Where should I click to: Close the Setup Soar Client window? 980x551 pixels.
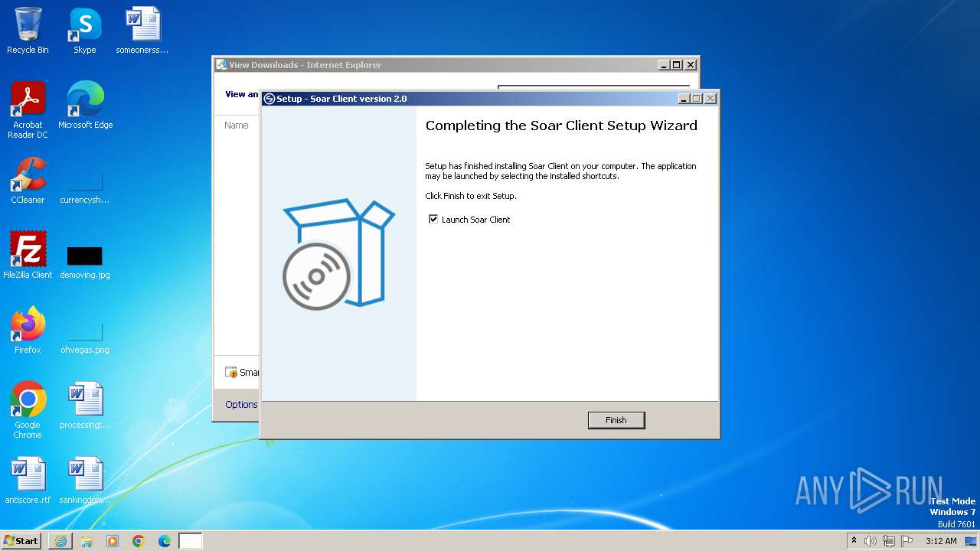point(710,99)
